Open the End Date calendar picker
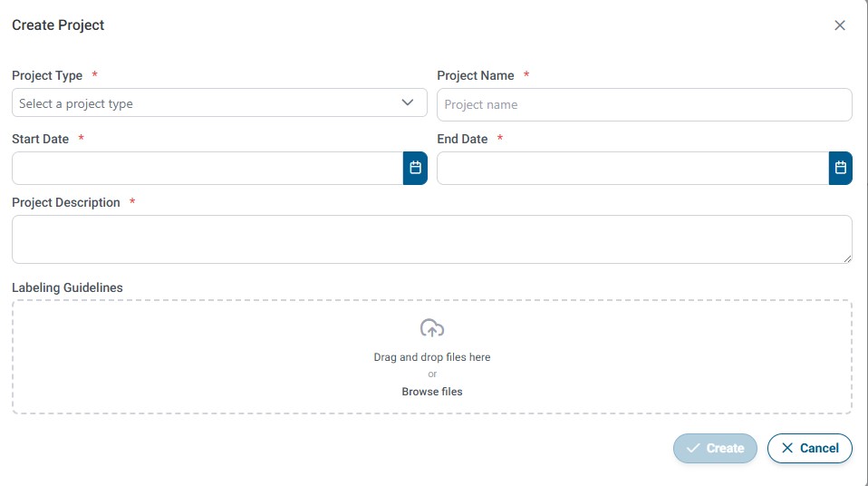The height and width of the screenshot is (486, 868). 840,168
